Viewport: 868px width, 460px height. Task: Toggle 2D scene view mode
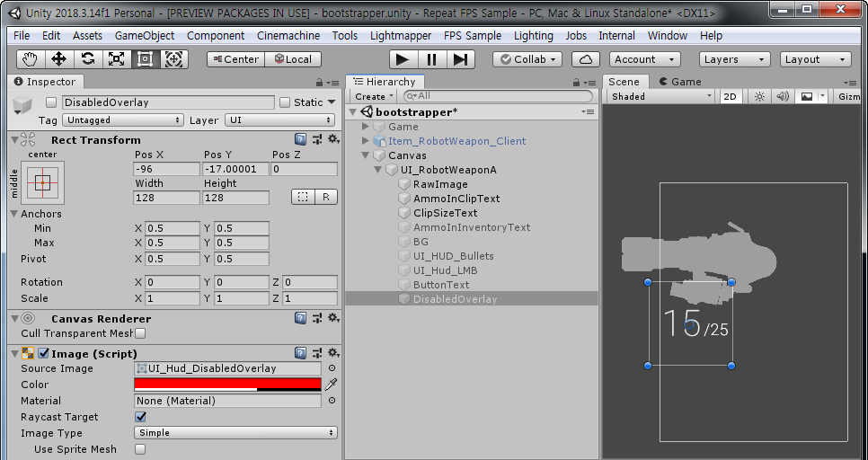731,96
